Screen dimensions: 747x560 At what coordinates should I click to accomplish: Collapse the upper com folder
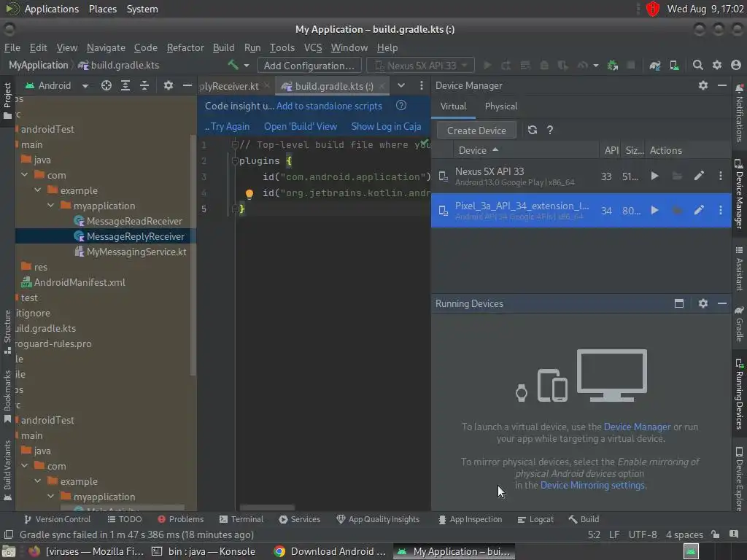[x=25, y=175]
